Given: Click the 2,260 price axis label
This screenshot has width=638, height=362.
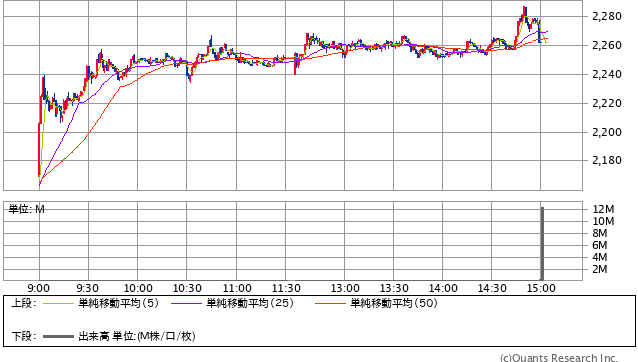Looking at the screenshot, I should [607, 45].
